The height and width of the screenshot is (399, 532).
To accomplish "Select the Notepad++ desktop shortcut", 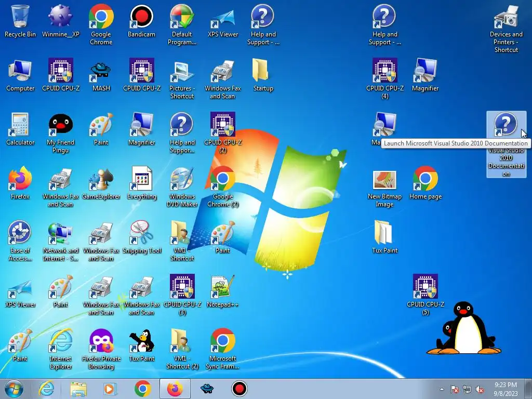I will click(222, 291).
